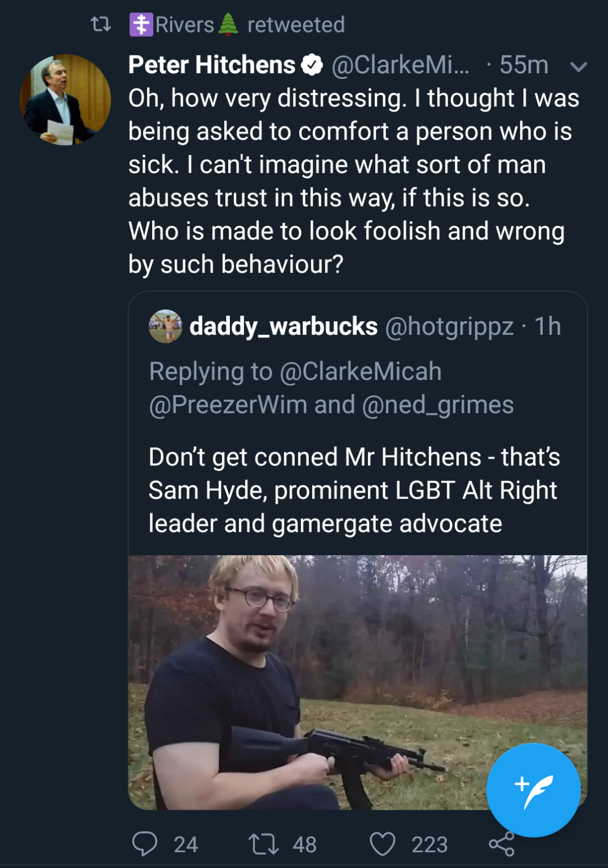Open the reply icon with 24 replies
Screen dimensions: 608x868
(x=145, y=844)
